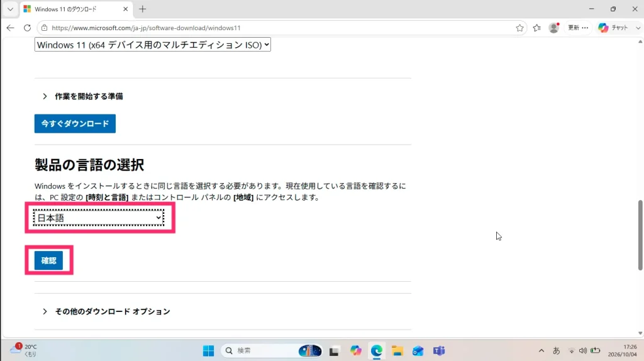Click the taskbar 検索 search box

[x=272, y=351]
